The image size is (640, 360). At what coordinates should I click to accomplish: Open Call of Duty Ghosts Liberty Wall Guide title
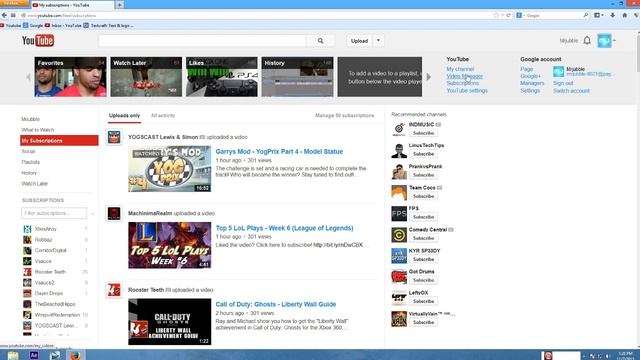pos(276,304)
